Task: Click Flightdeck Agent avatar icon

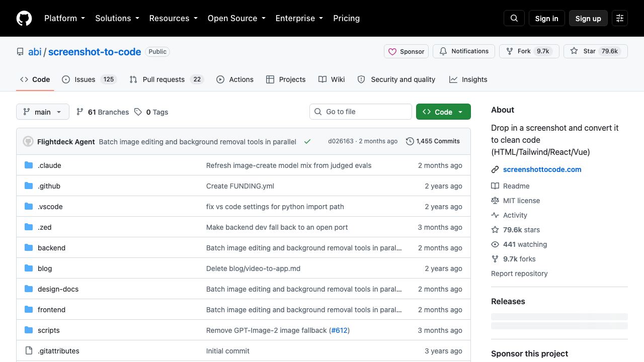Action: (x=28, y=141)
